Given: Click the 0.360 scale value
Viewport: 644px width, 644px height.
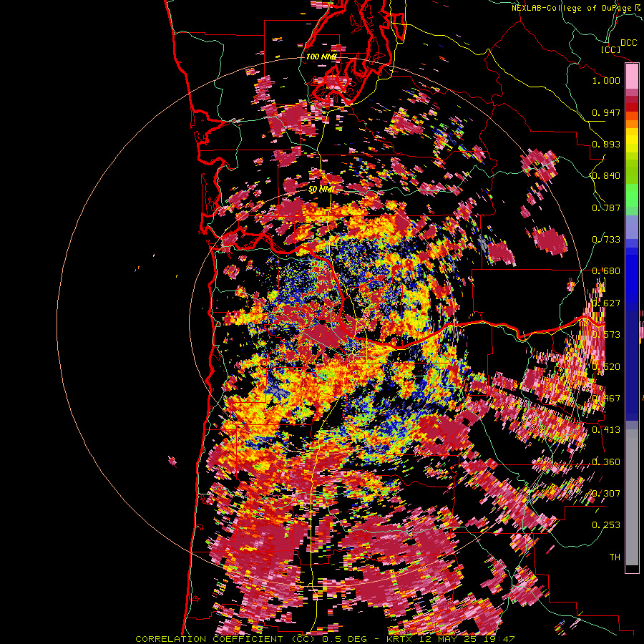Looking at the screenshot, I should 606,462.
